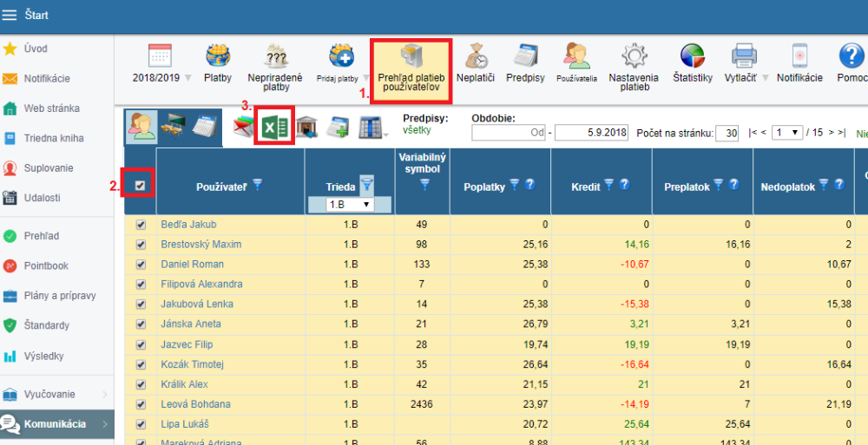
Task: Open the page number dropdown
Action: click(x=786, y=133)
